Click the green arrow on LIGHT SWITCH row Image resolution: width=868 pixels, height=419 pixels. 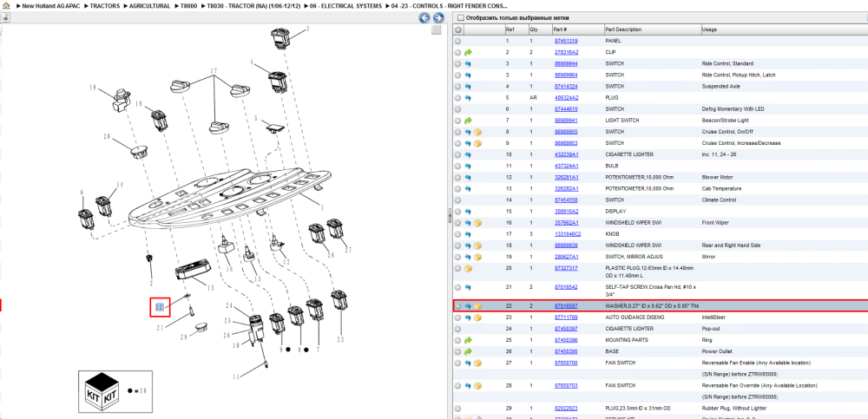click(469, 121)
